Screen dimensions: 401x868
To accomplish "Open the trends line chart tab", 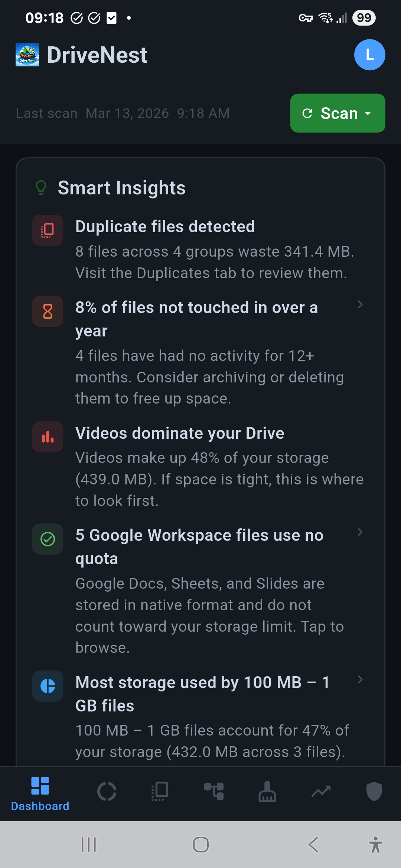I will tap(321, 792).
